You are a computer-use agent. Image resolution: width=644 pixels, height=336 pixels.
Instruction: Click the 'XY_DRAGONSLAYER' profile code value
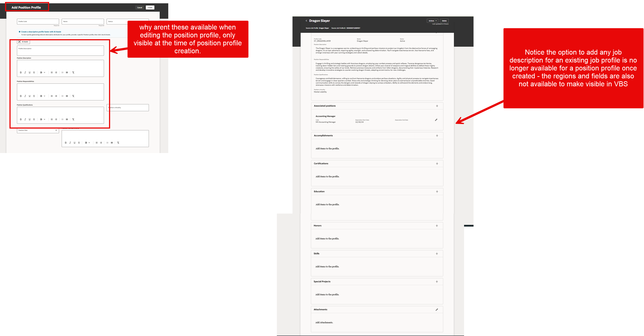point(322,41)
